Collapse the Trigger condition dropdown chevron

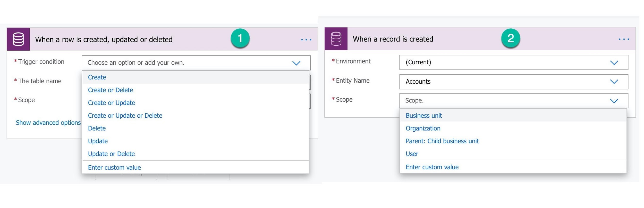296,63
